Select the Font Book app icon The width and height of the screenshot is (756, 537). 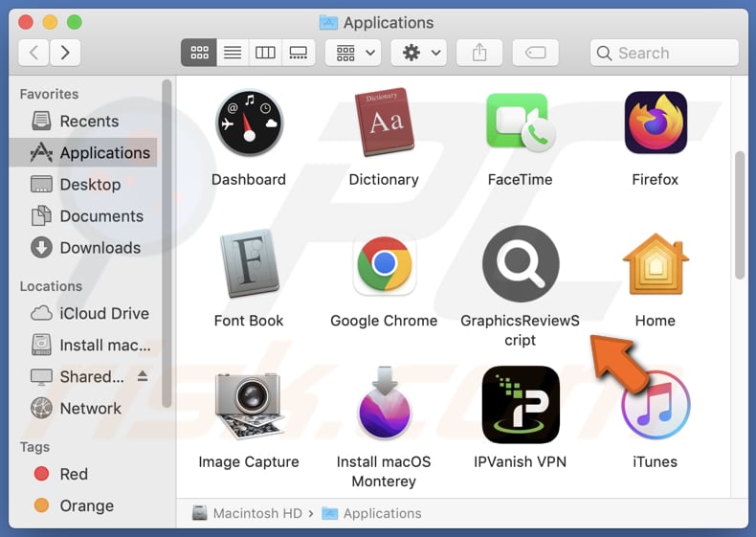[249, 263]
